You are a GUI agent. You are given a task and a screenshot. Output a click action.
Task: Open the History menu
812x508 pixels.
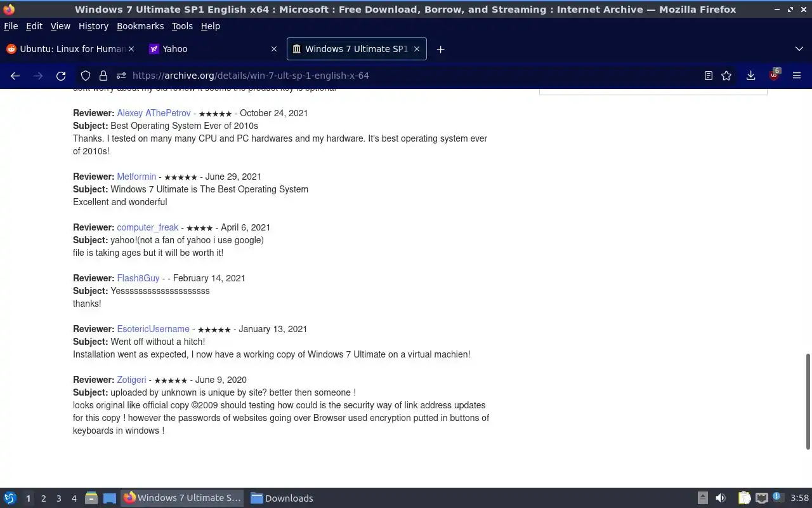click(93, 26)
